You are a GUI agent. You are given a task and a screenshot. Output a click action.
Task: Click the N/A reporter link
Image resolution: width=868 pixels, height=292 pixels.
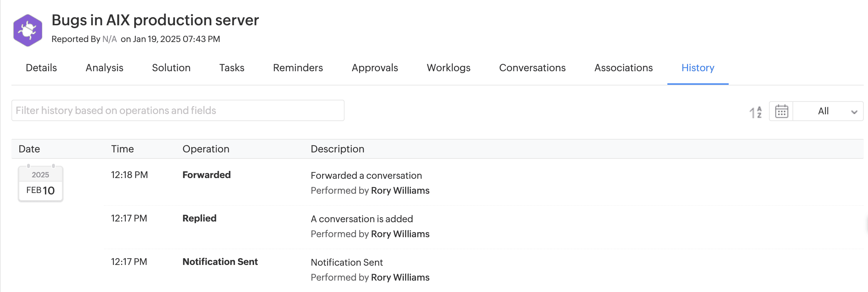[109, 39]
